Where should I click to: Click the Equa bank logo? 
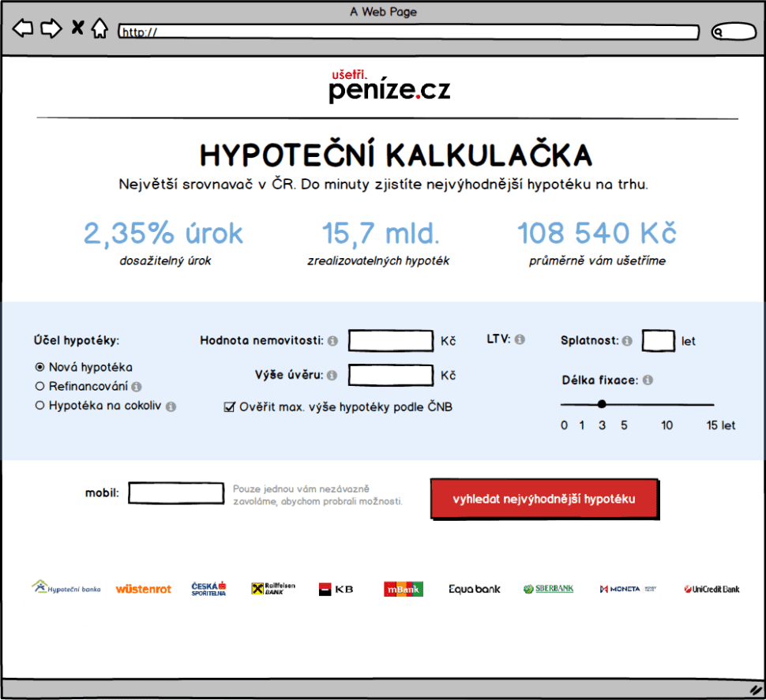(x=475, y=590)
